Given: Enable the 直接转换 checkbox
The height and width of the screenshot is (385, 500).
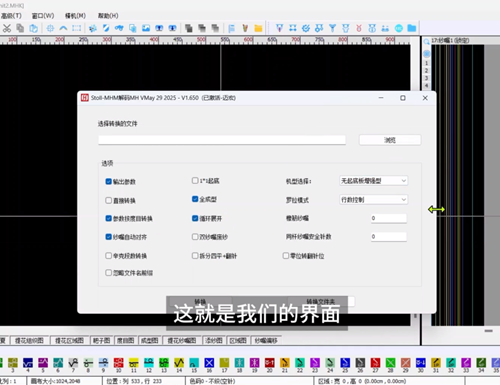Looking at the screenshot, I should 108,200.
